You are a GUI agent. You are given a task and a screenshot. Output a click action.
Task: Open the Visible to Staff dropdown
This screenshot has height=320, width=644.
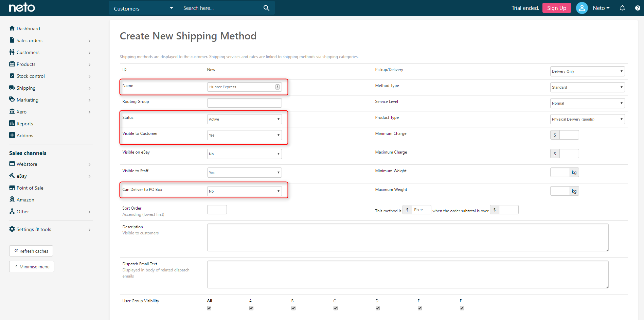pyautogui.click(x=245, y=173)
